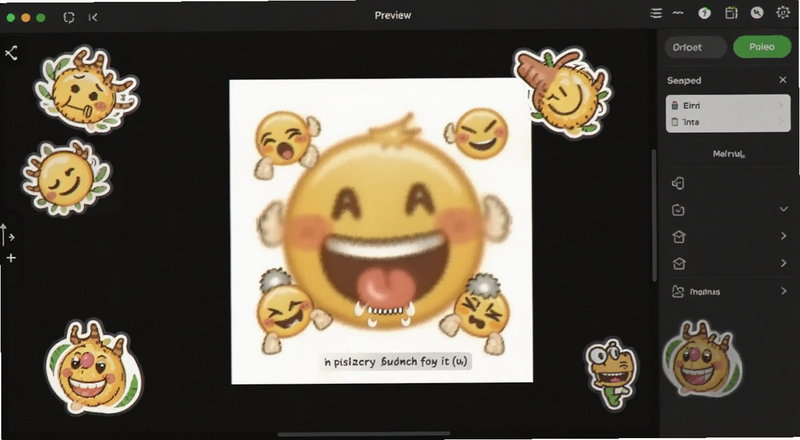Expand the down chevron beside the checked folder row
This screenshot has height=440, width=800.
[784, 209]
